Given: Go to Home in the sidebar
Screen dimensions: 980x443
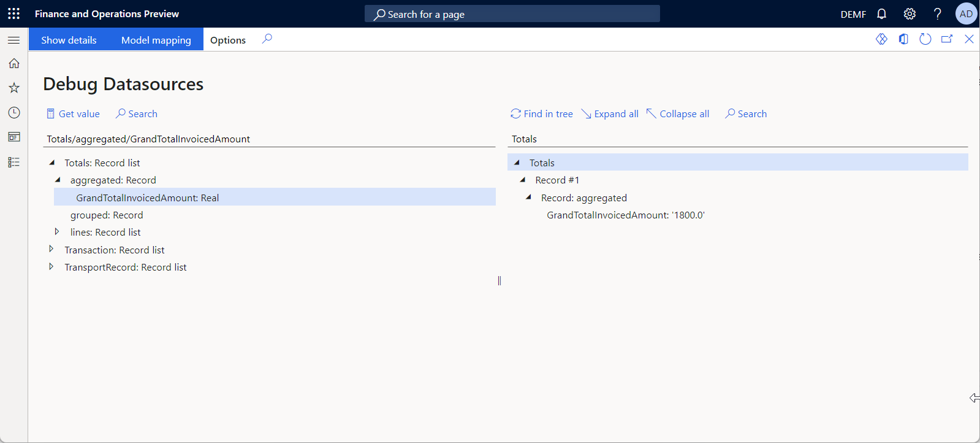Looking at the screenshot, I should (x=13, y=63).
